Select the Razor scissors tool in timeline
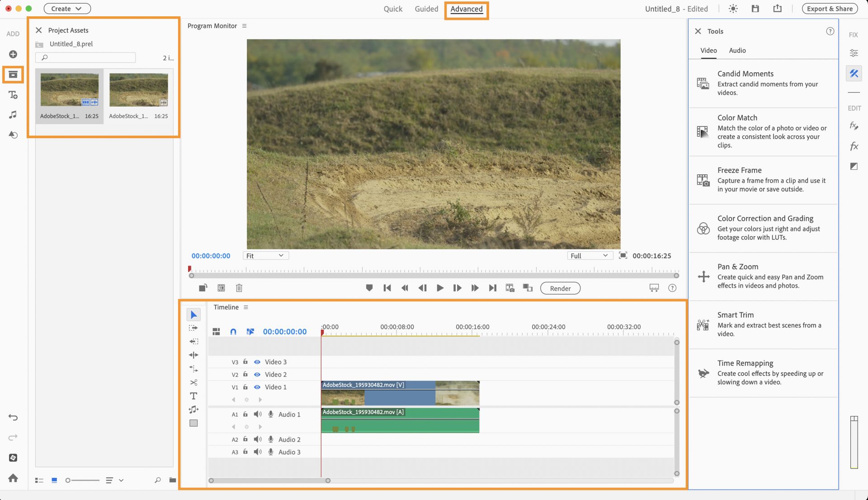Viewport: 868px width, 500px height. [x=193, y=383]
